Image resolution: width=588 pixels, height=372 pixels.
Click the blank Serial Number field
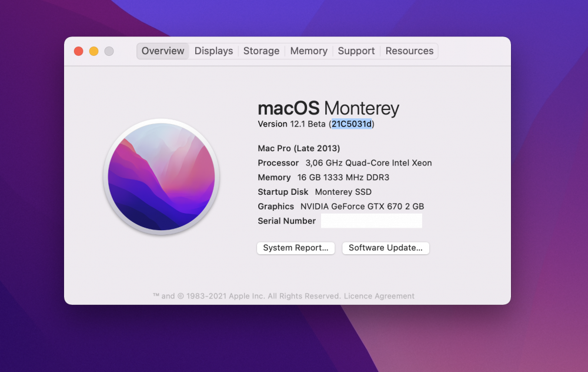click(372, 221)
